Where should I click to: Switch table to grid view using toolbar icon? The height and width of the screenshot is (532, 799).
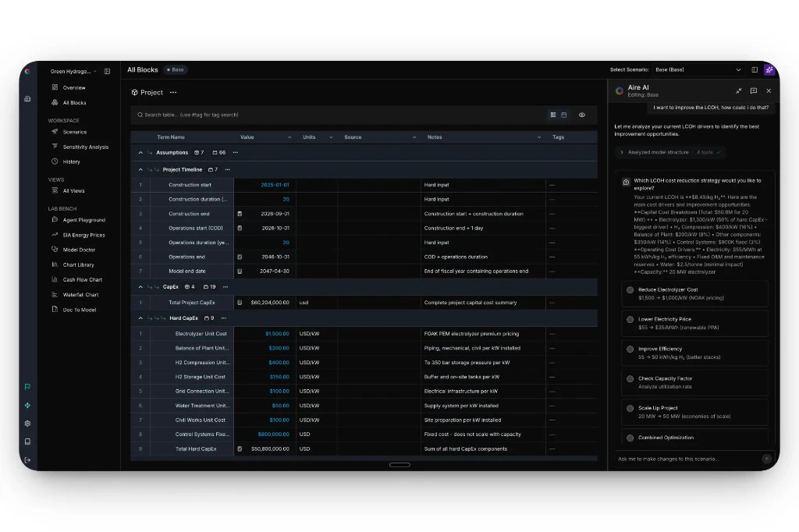552,115
